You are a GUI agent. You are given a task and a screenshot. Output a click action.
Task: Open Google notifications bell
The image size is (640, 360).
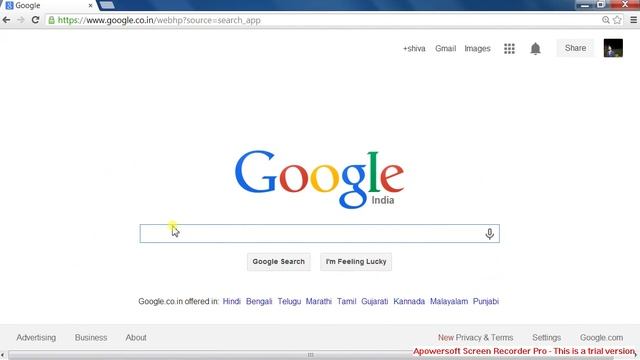(535, 49)
